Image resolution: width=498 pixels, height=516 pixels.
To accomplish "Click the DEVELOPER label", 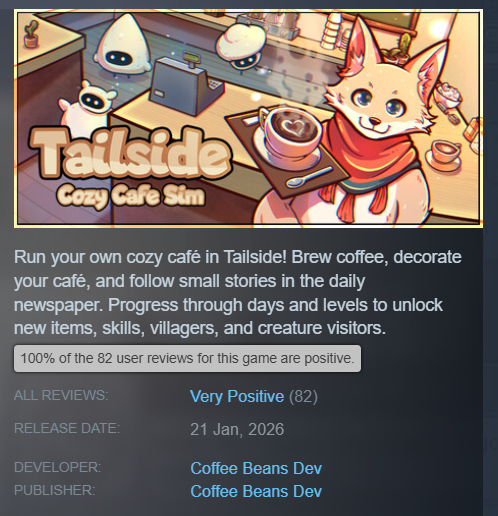I will pyautogui.click(x=57, y=467).
